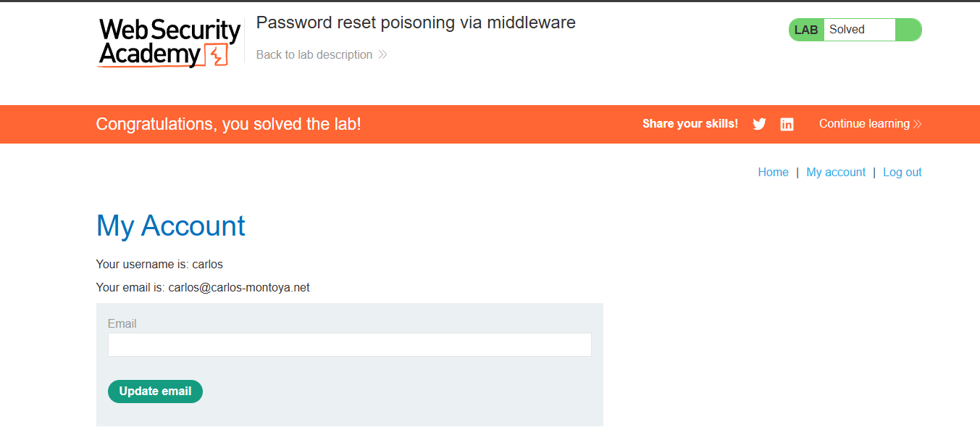
Task: Go to the Home page link
Action: [773, 173]
